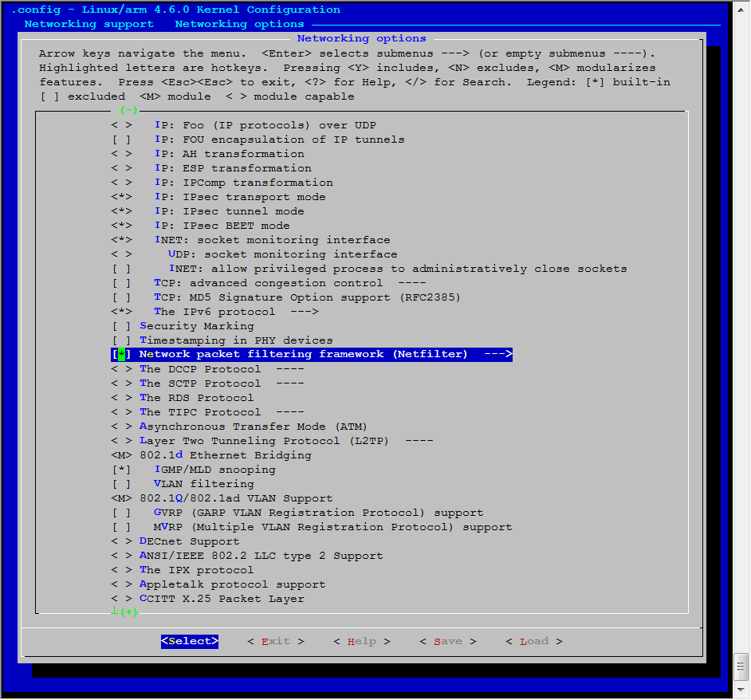Click the scrollbar down arrow
This screenshot has height=700, width=751.
tap(741, 690)
